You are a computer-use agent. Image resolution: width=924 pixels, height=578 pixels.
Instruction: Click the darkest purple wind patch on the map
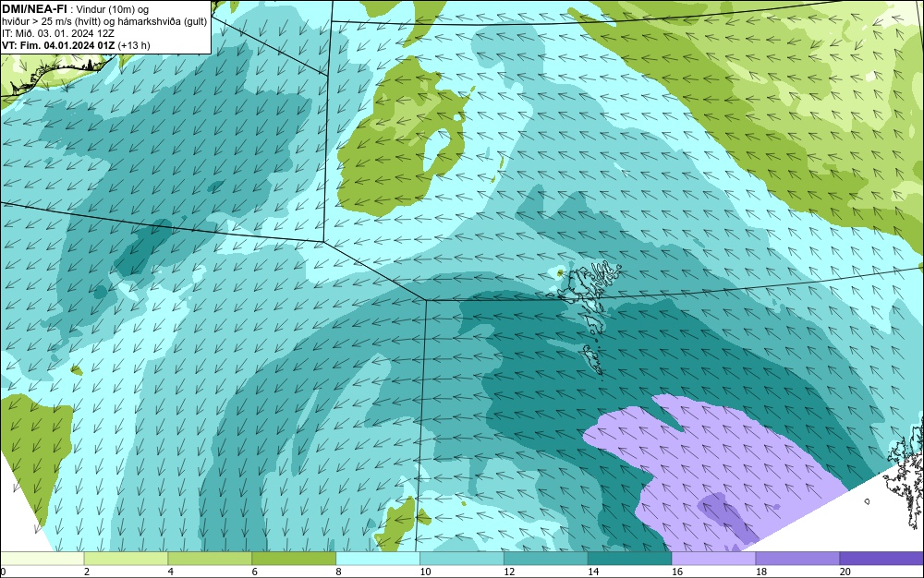click(x=726, y=516)
